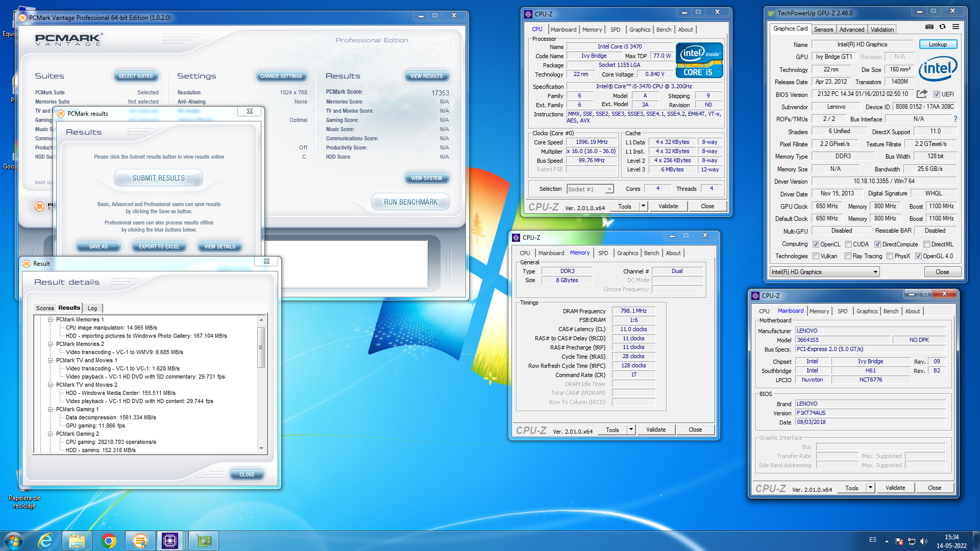
Task: Toggle the DirectML checkbox
Action: point(926,244)
